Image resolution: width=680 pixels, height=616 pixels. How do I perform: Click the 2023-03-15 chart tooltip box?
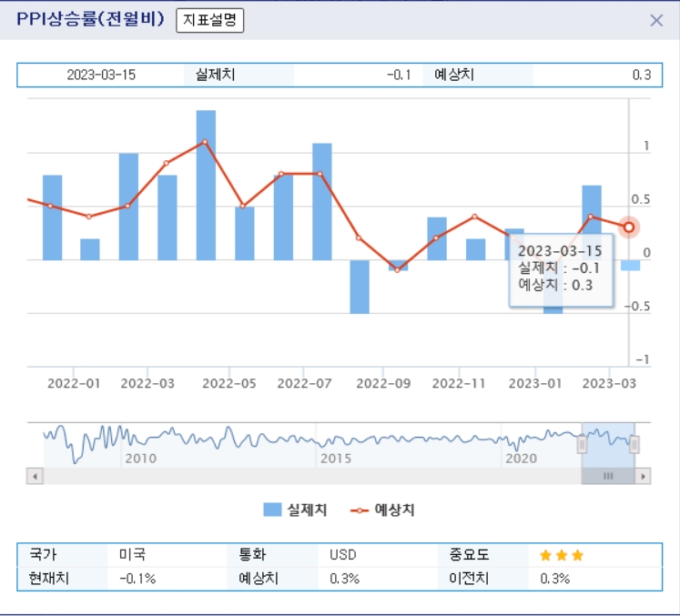(561, 269)
